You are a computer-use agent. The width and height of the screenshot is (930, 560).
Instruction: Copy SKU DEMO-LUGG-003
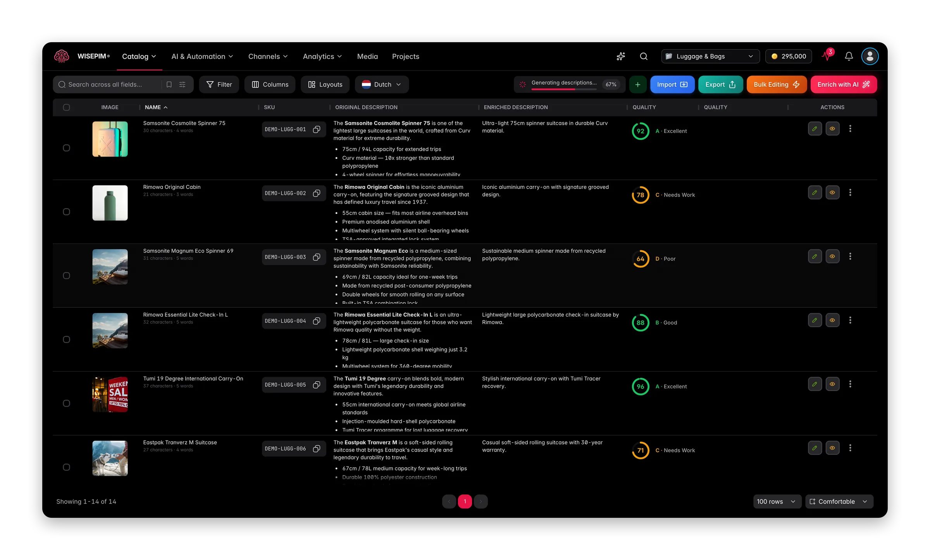(317, 257)
